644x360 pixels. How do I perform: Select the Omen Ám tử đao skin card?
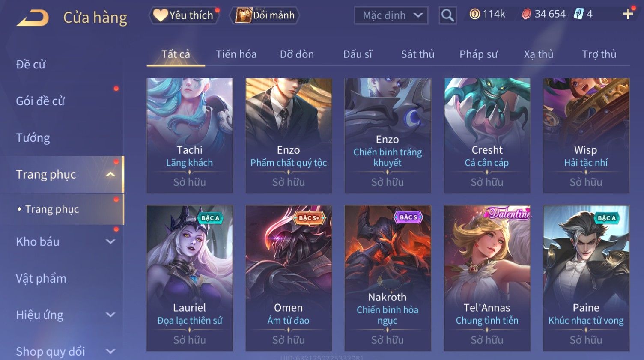pos(289,278)
